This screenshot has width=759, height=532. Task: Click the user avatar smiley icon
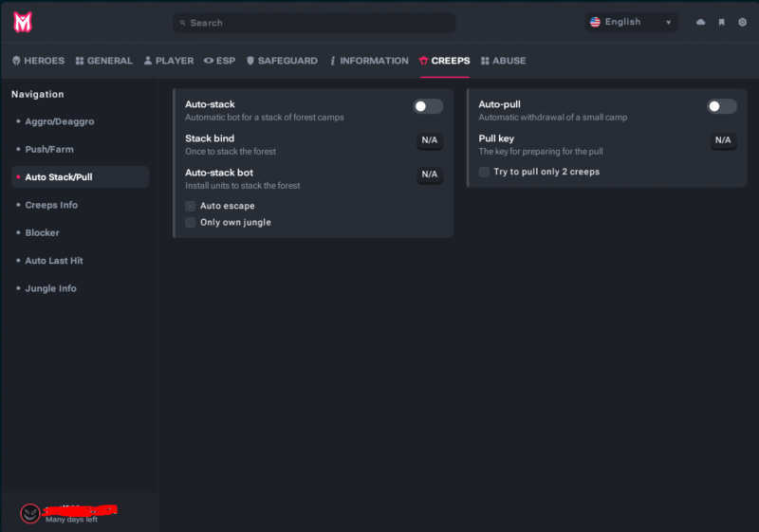click(x=30, y=513)
